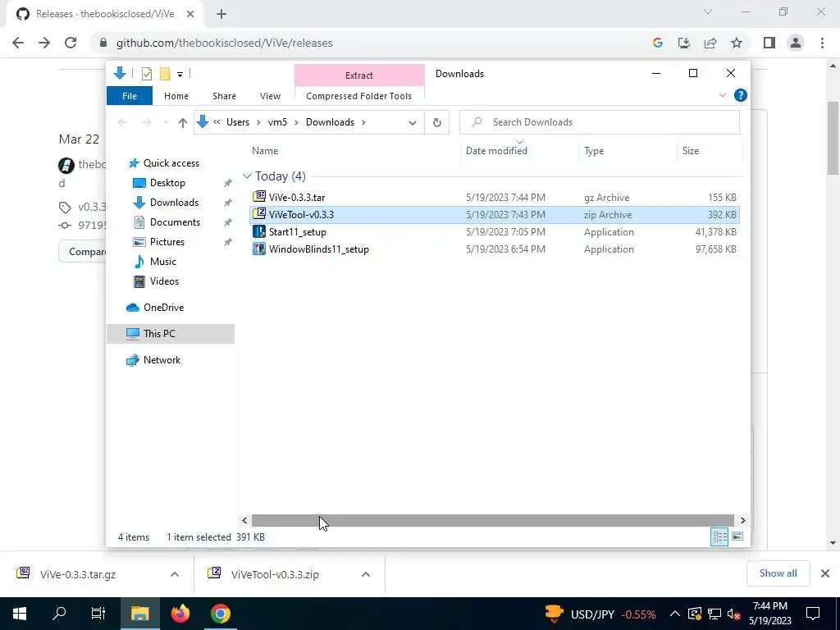The image size is (840, 630).
Task: Select This PC in navigation pane
Action: pos(159,334)
